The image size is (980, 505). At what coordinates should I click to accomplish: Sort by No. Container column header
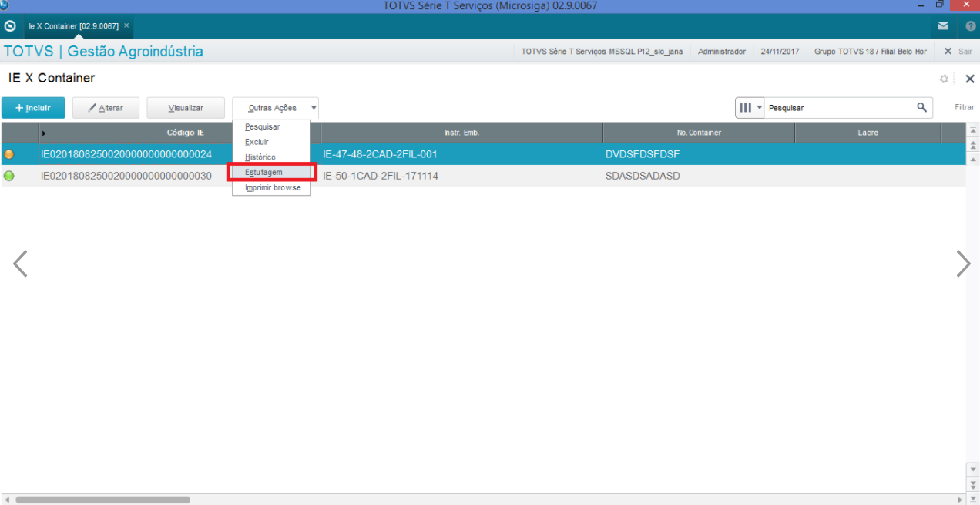(699, 133)
